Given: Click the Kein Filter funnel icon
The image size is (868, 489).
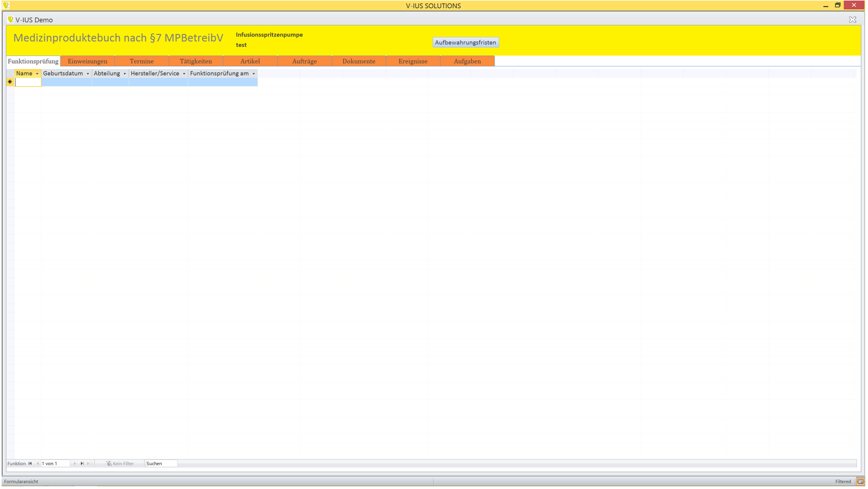Looking at the screenshot, I should click(108, 464).
